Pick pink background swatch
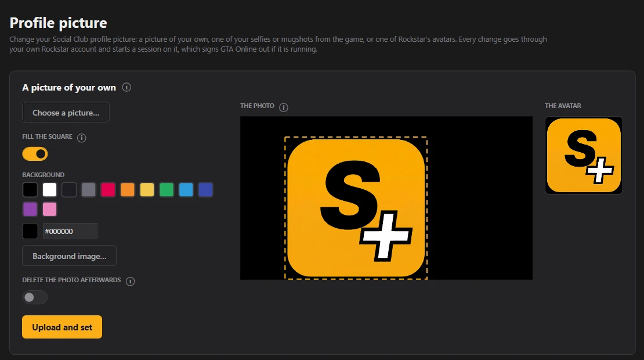This screenshot has height=360, width=644. pyautogui.click(x=50, y=209)
